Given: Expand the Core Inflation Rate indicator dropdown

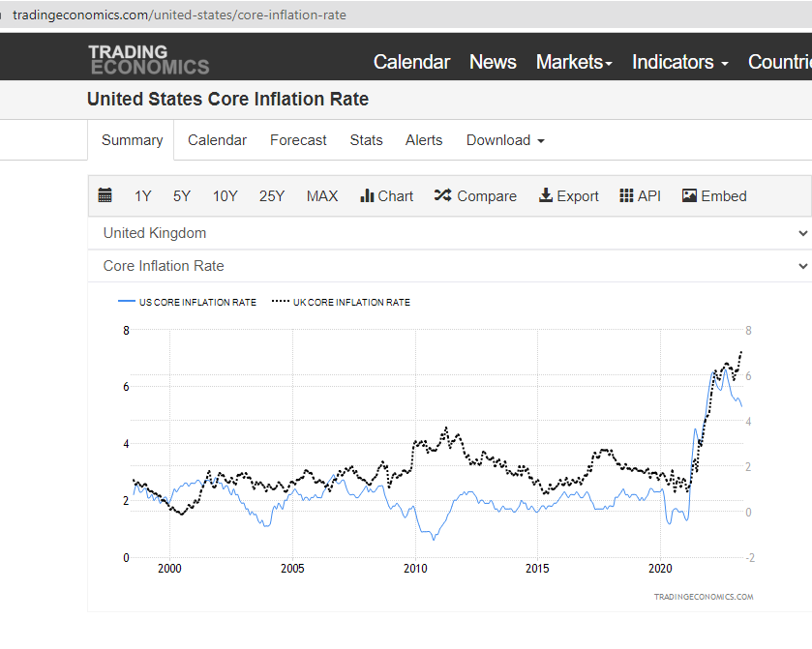Looking at the screenshot, I should (x=452, y=266).
